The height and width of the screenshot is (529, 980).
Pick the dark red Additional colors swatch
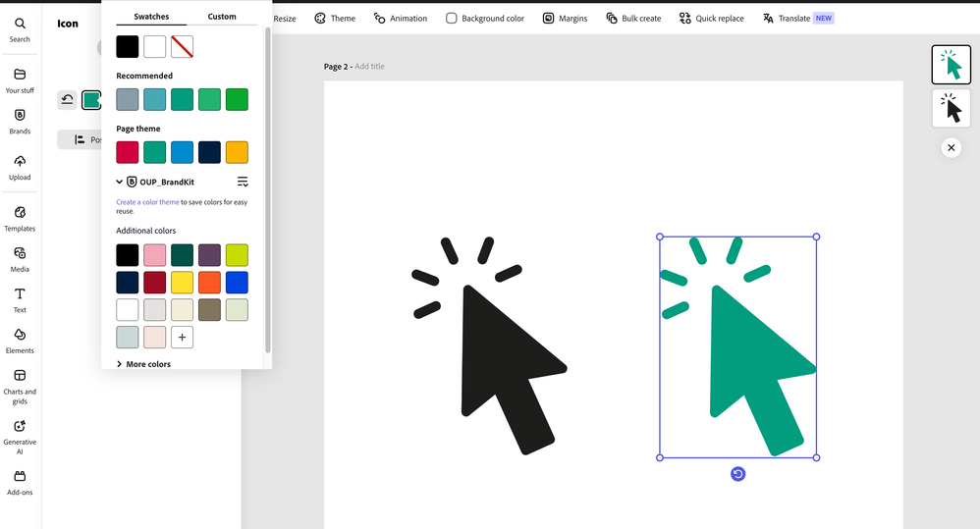point(154,283)
